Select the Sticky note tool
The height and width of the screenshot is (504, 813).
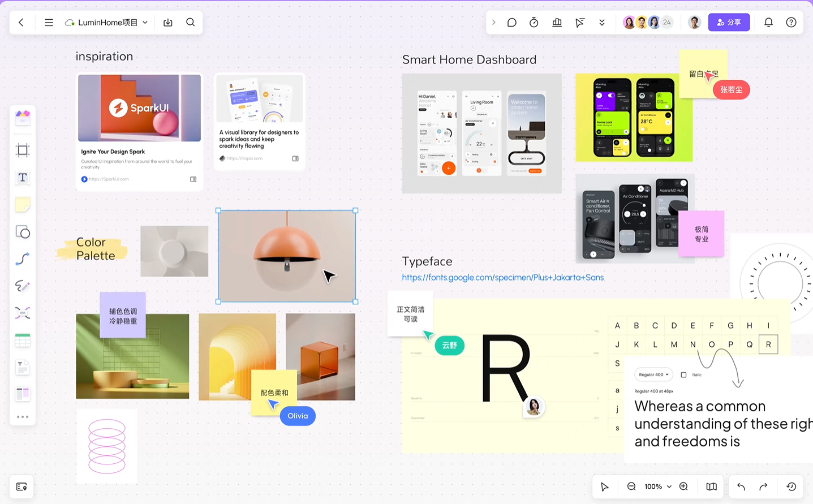pyautogui.click(x=23, y=205)
